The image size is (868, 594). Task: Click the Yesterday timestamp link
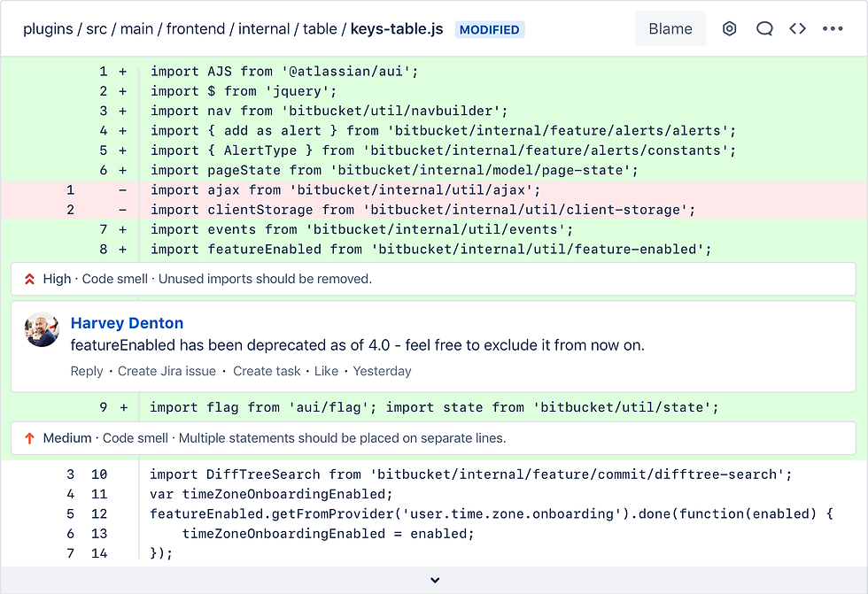[382, 371]
